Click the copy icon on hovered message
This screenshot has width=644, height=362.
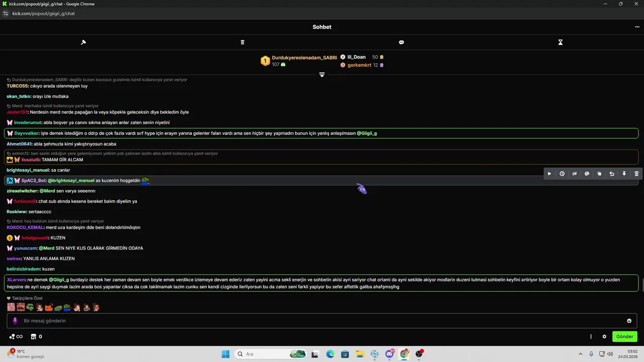pos(599,174)
